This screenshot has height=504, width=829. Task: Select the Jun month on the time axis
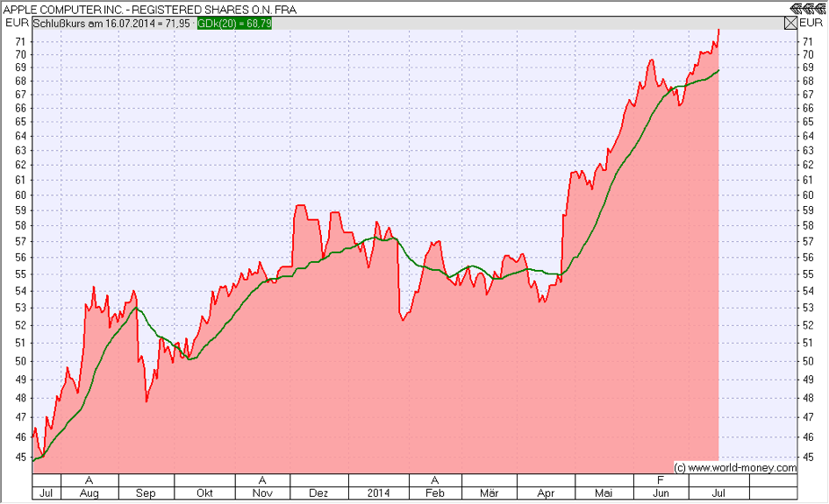[661, 493]
